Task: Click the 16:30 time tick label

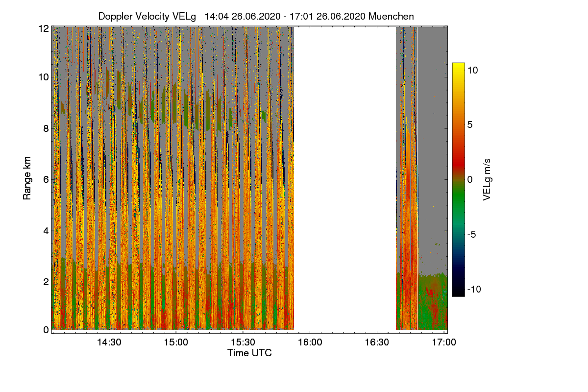Action: pos(377,342)
